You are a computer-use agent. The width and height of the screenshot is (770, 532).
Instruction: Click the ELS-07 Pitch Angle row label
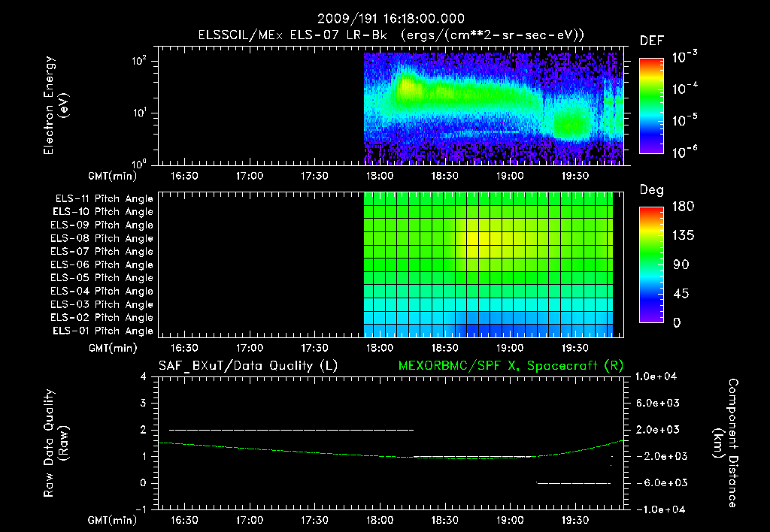pyautogui.click(x=102, y=252)
